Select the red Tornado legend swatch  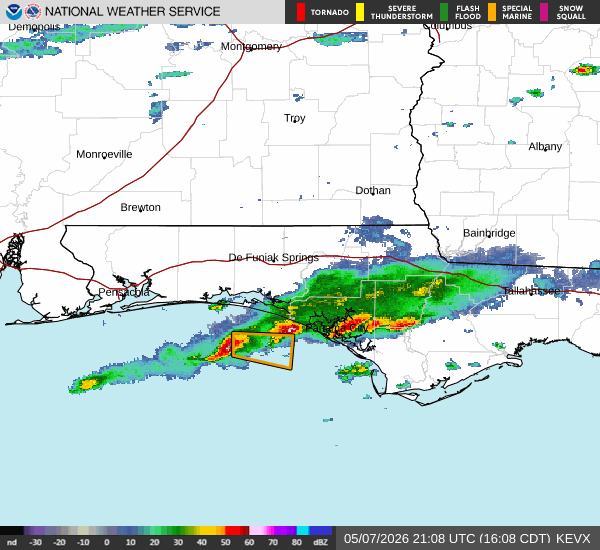[301, 12]
